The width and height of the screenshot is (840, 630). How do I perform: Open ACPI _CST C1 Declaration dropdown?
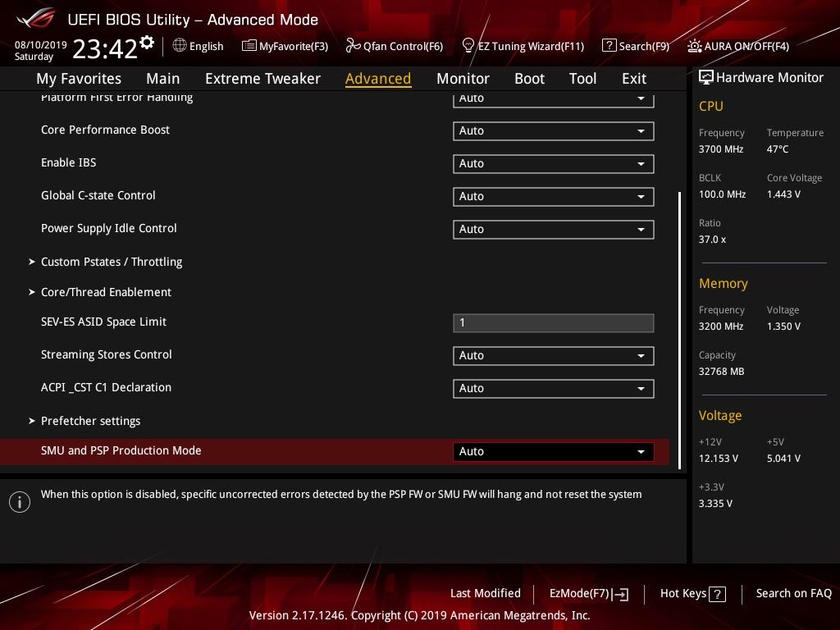pos(554,388)
